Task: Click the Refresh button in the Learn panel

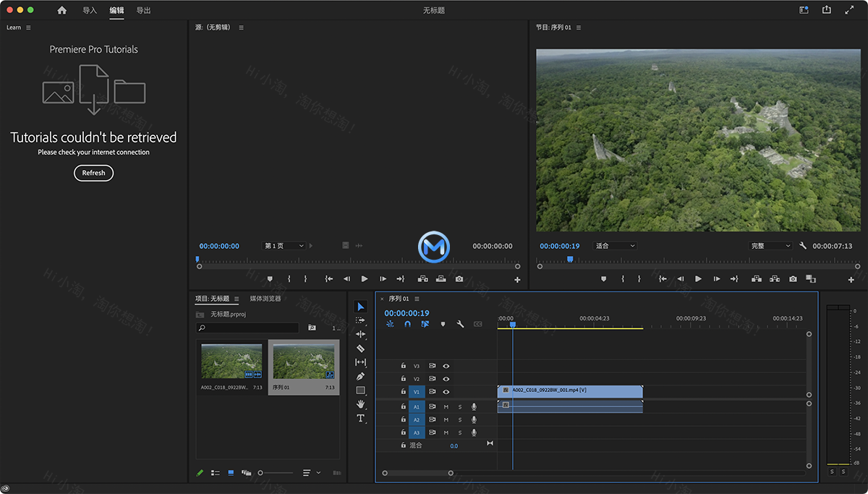Action: (93, 173)
